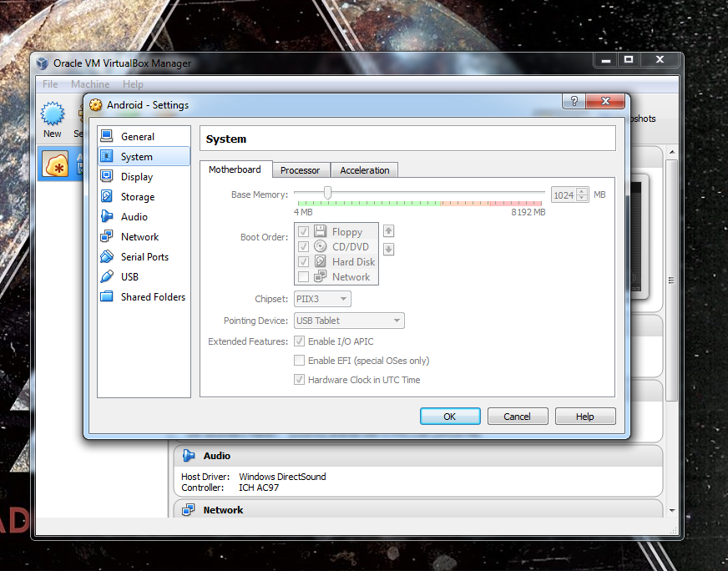The width and height of the screenshot is (728, 571).
Task: Click the Help button in dialog
Action: (x=585, y=417)
